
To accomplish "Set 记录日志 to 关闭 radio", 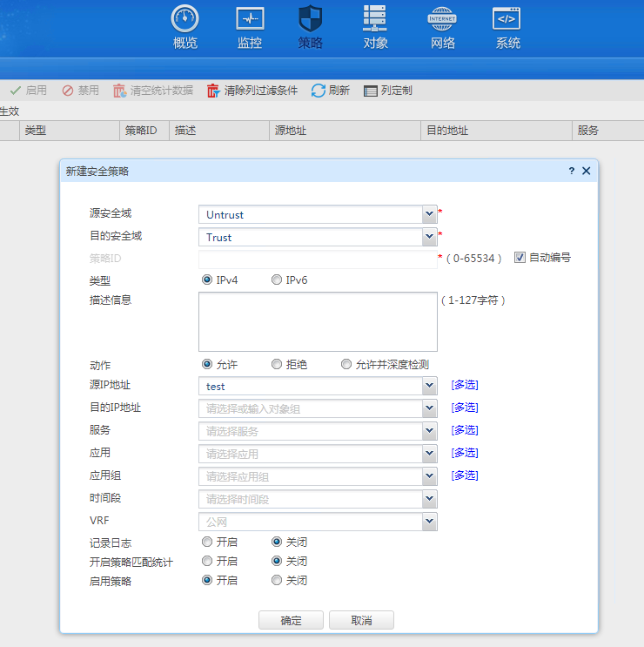I will [277, 542].
